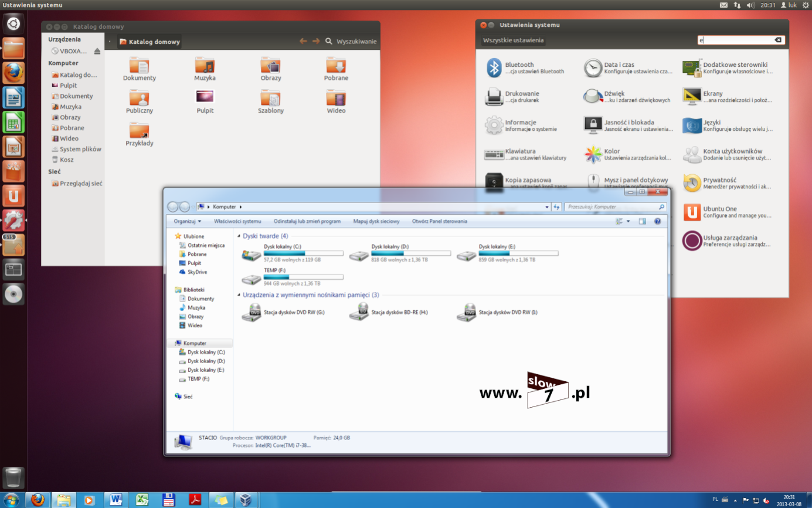The image size is (812, 508).
Task: Click the search magnifier in Katalog domowy toolbar
Action: [329, 42]
